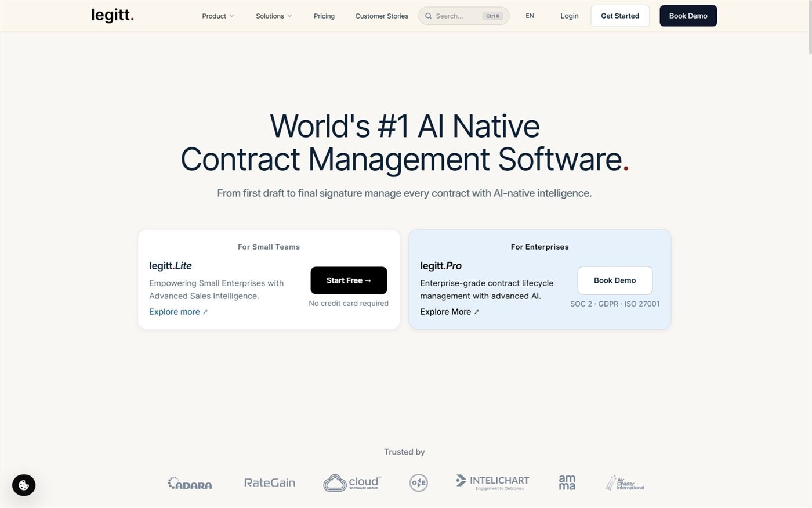Click the Get Started button
This screenshot has width=812, height=508.
tap(620, 16)
